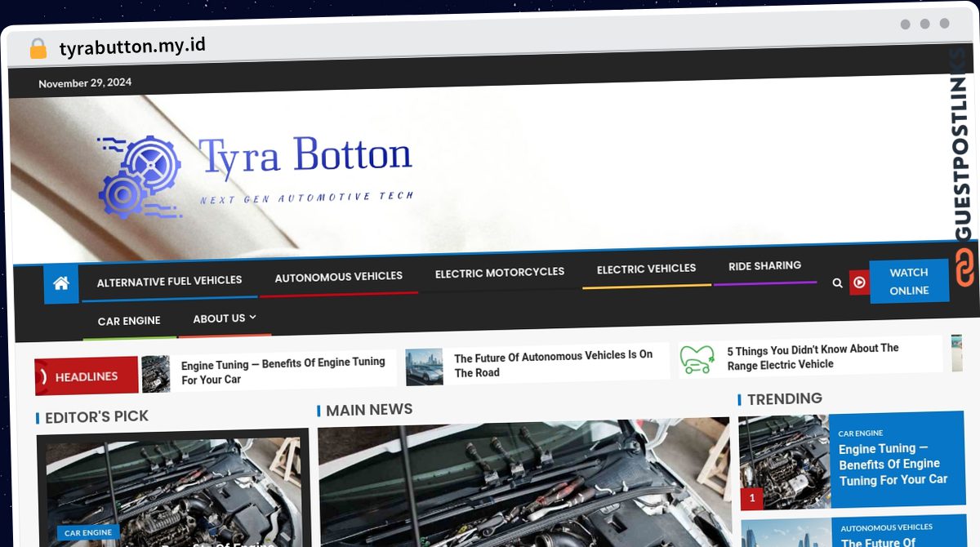980x547 pixels.
Task: Open the electric car icon thumbnail
Action: click(x=697, y=359)
